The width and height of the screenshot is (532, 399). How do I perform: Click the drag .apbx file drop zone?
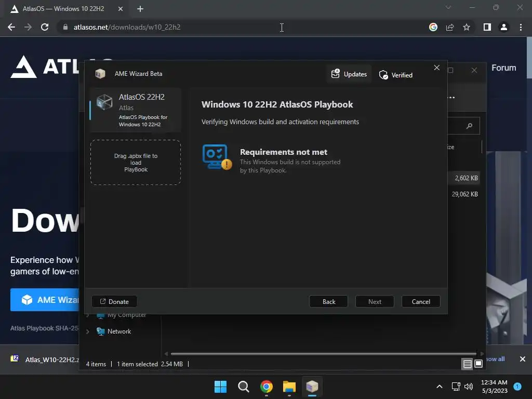[x=136, y=163]
